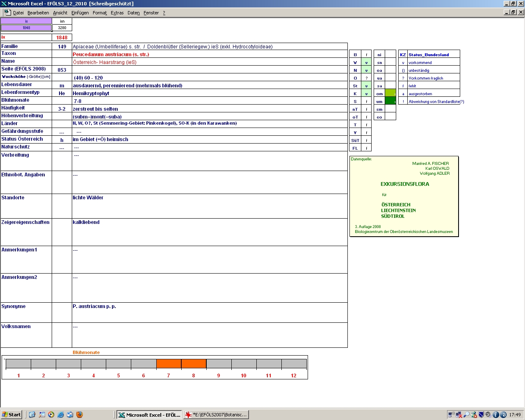
Task: Click the security shield tray icon
Action: (481, 415)
